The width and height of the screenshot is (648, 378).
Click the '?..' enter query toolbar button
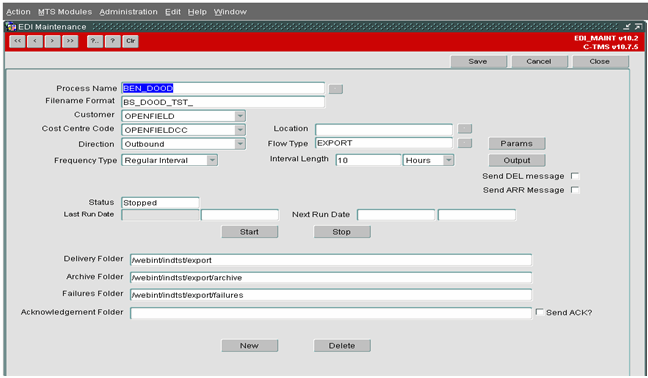tap(95, 41)
